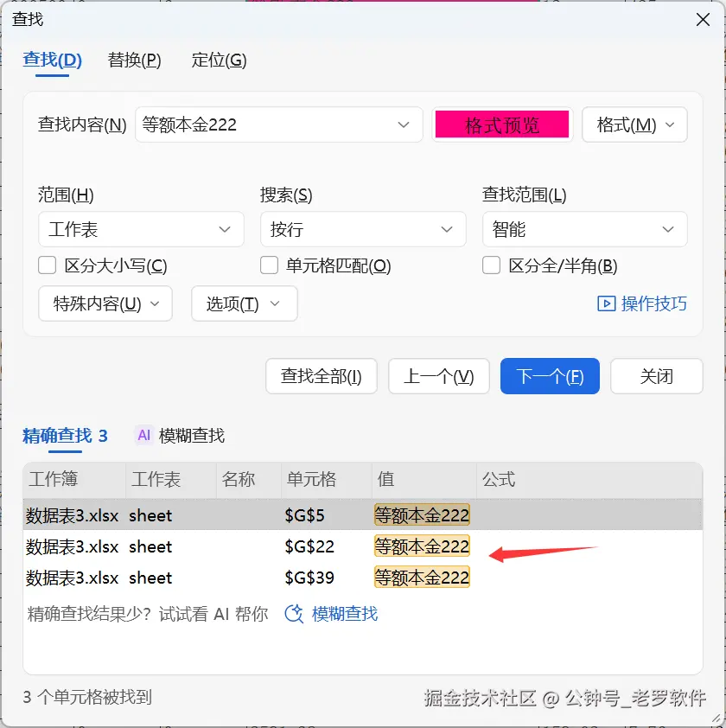Click 数据表3.xlsx in the $G$22 row
Viewport: 726px width, 728px height.
[x=72, y=546]
